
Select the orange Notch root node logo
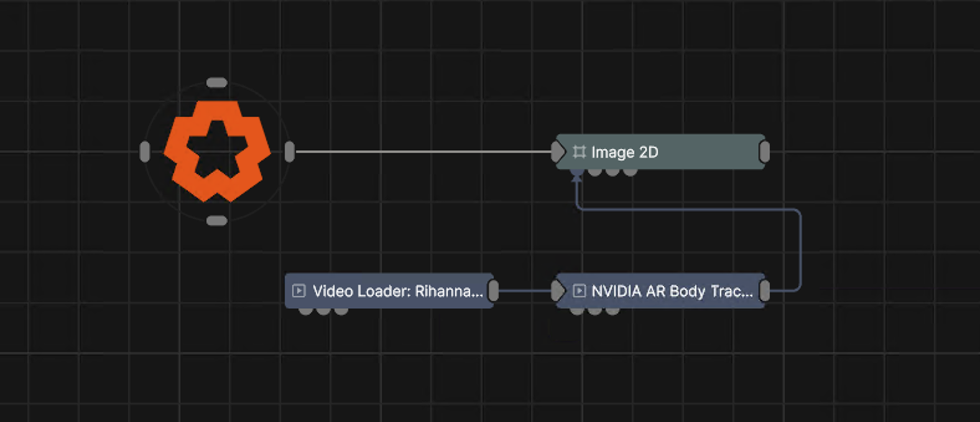coord(217,151)
